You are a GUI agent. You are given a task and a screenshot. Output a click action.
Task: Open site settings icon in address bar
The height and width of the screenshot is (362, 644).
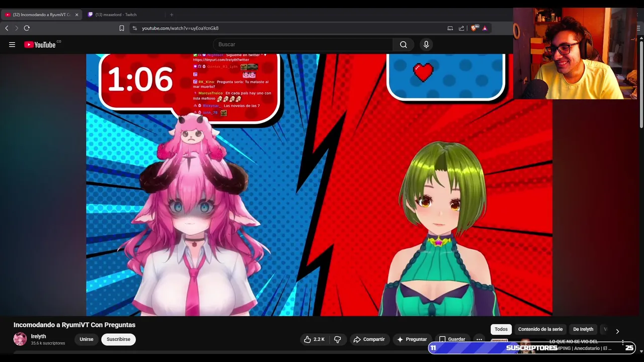(134, 28)
